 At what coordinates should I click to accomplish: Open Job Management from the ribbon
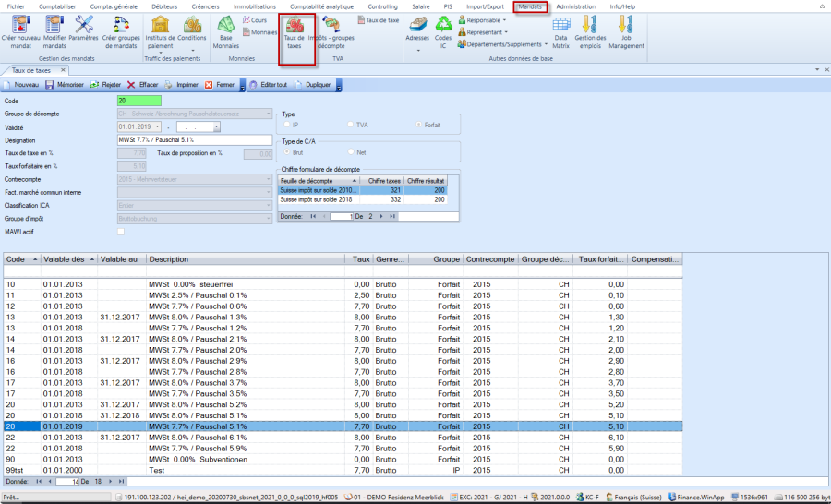[x=624, y=26]
